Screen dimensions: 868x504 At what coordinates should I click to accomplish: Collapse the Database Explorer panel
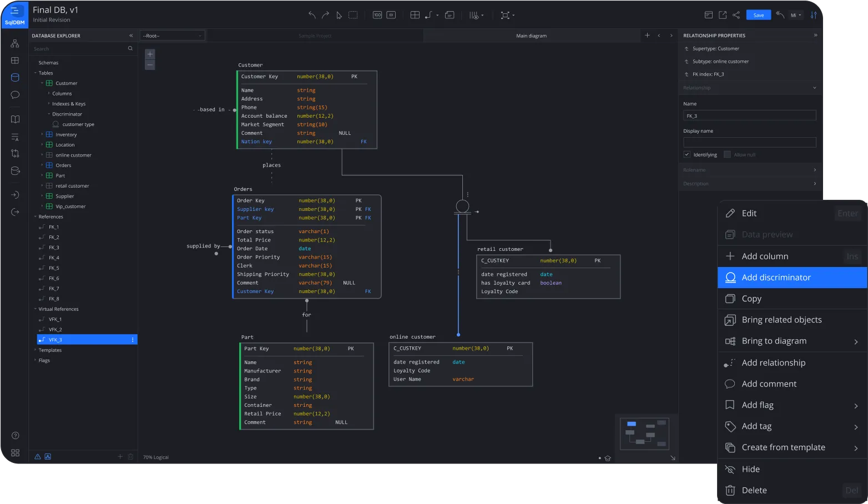pos(131,36)
